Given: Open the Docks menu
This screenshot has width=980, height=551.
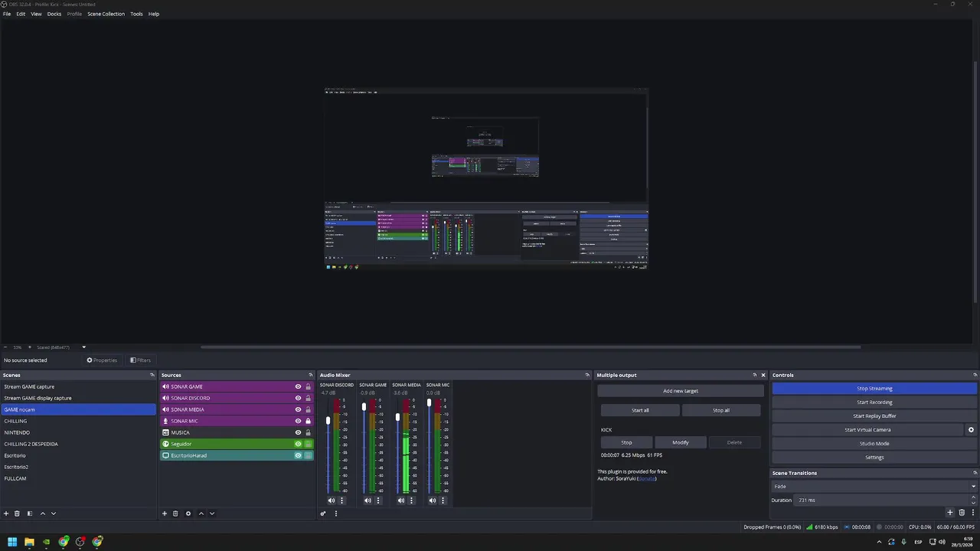Looking at the screenshot, I should tap(54, 14).
